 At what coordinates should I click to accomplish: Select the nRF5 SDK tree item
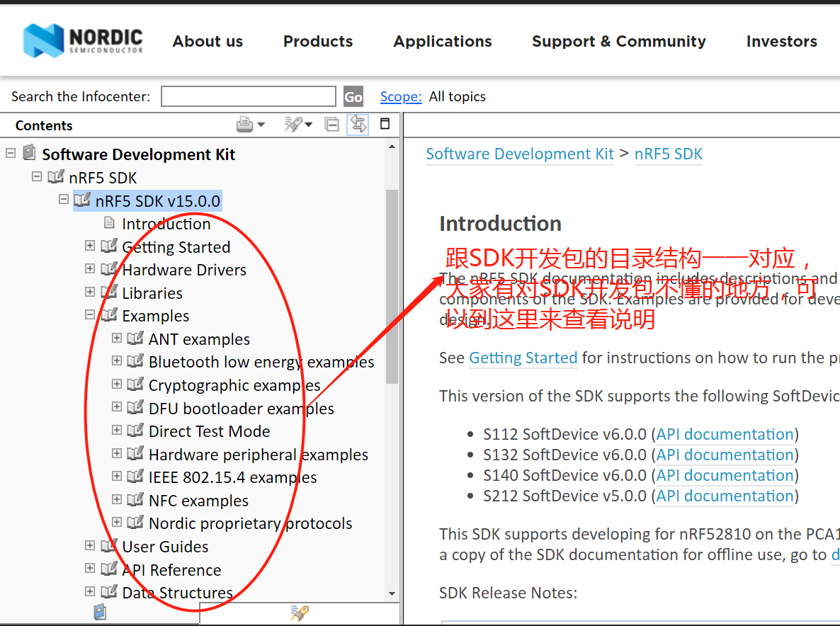[x=103, y=178]
